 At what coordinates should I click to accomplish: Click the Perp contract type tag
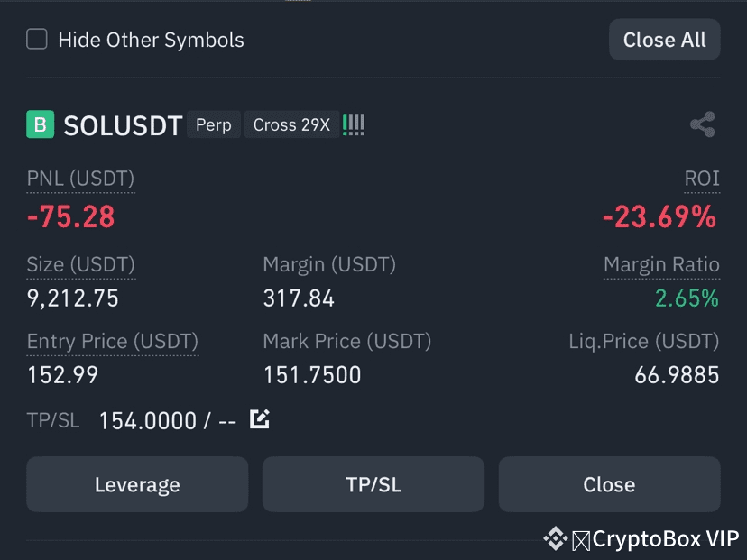[214, 124]
